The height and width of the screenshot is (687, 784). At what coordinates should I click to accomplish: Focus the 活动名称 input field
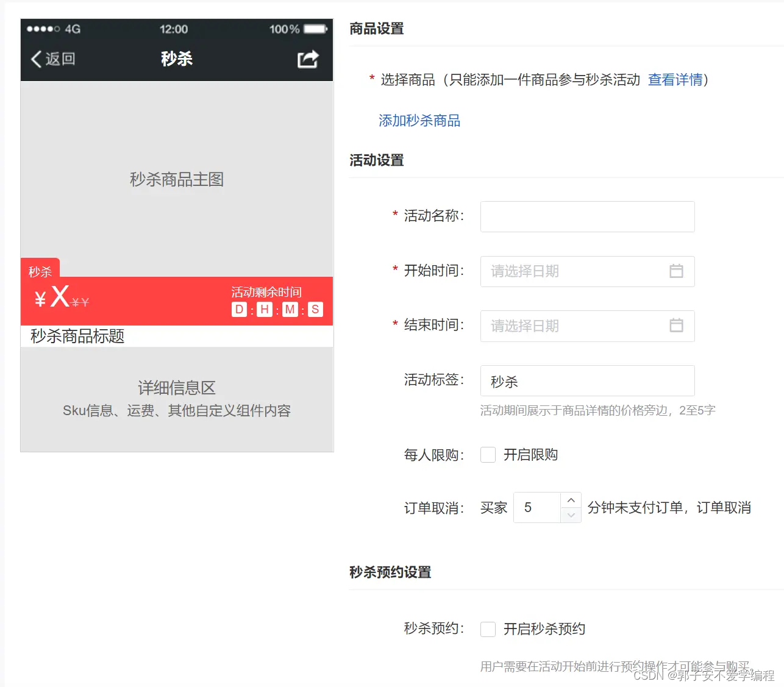click(587, 216)
